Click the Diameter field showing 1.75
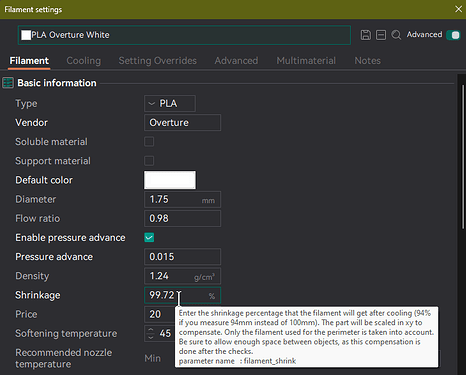This screenshot has height=375, width=466. [x=182, y=199]
